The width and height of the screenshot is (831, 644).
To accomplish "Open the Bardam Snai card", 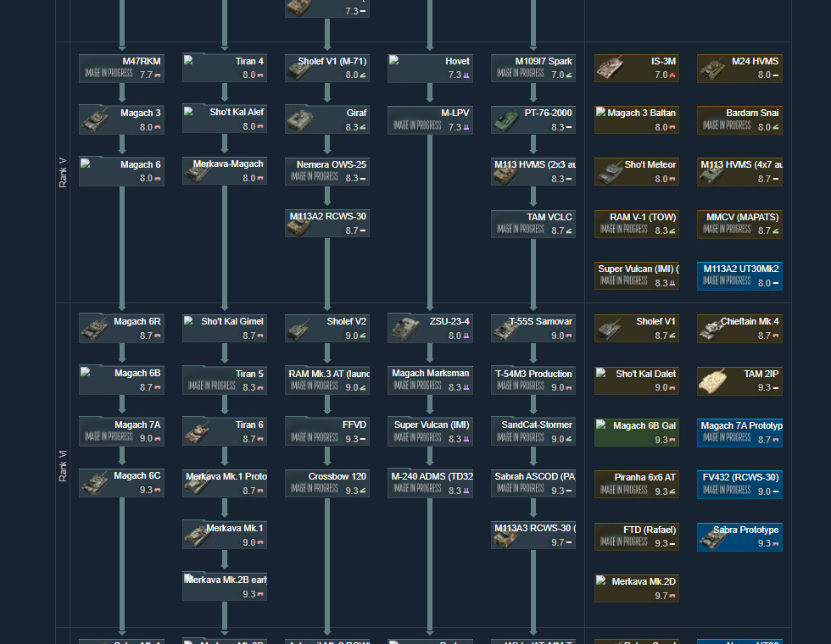I will [x=739, y=120].
